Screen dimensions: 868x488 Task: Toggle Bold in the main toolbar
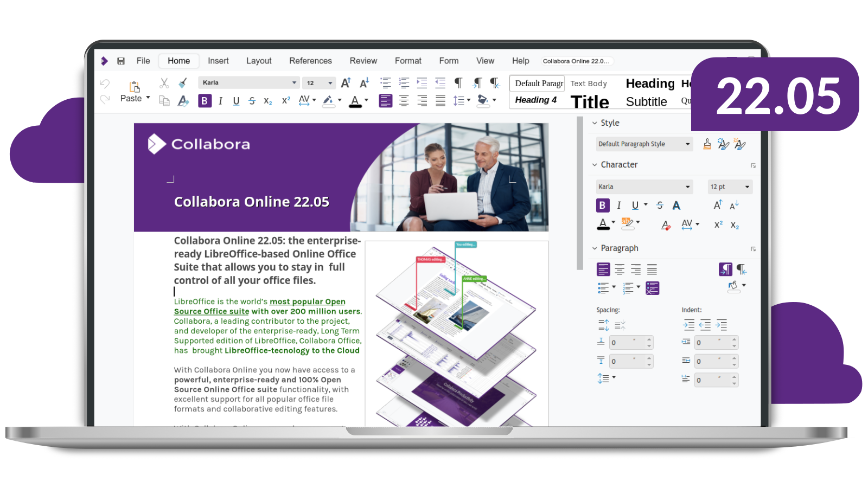click(x=205, y=101)
